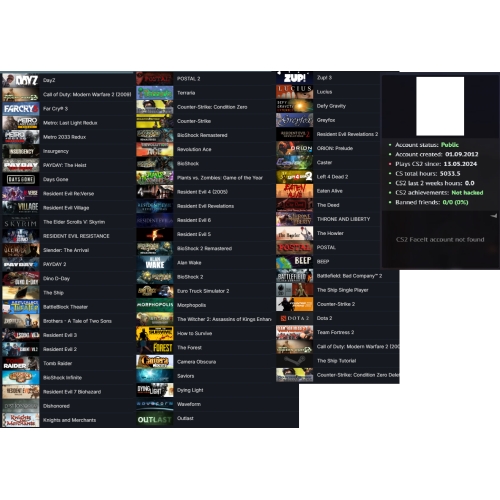Viewport: 500px width, 500px height.
Task: Click the Eaten Alive thumbnail
Action: [295, 191]
